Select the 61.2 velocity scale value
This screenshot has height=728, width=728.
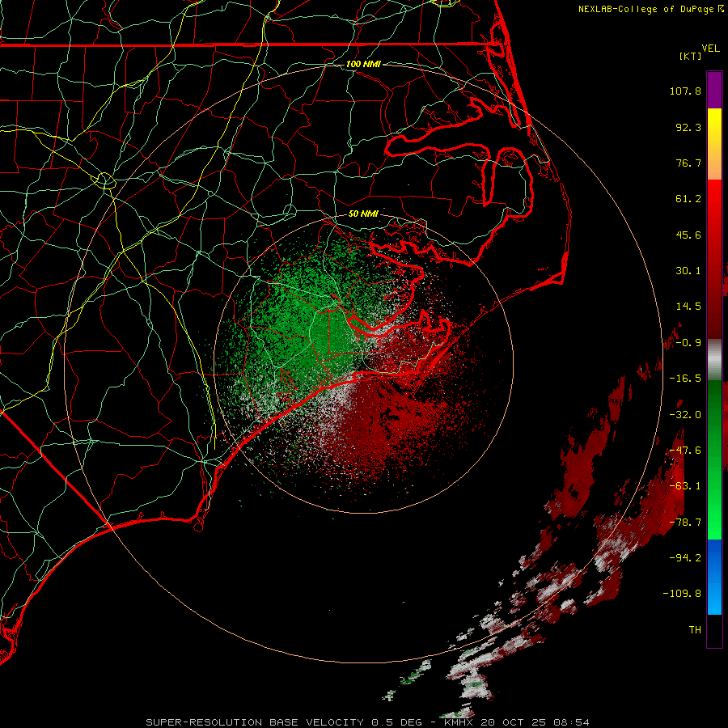click(x=688, y=199)
